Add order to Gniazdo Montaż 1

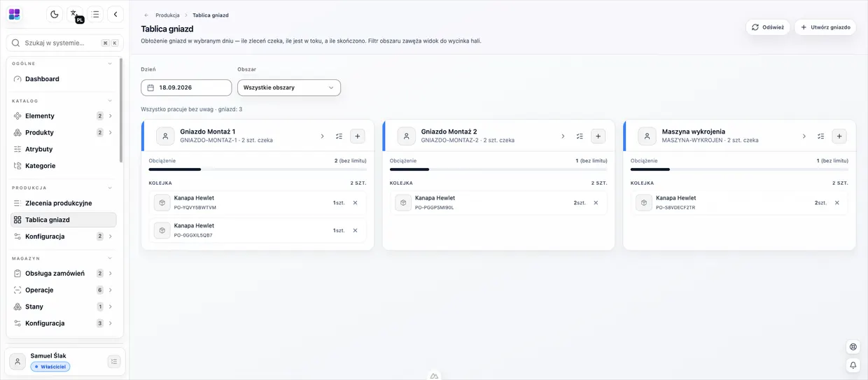pos(357,136)
